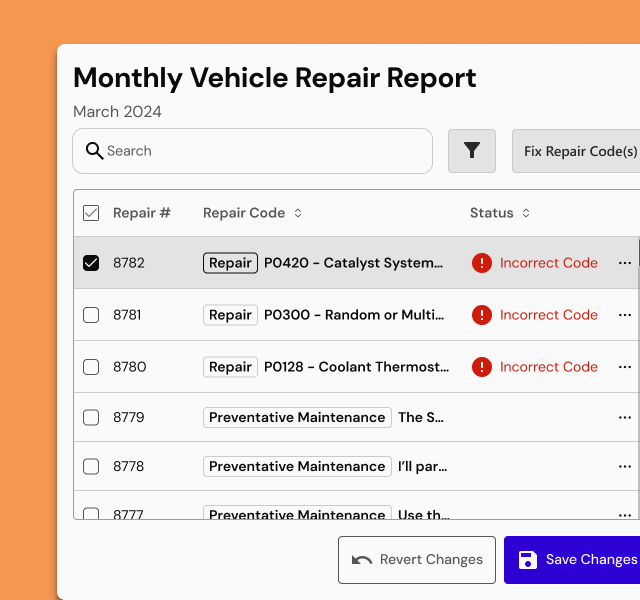640x600 pixels.
Task: Focus the Search input field
Action: click(252, 151)
